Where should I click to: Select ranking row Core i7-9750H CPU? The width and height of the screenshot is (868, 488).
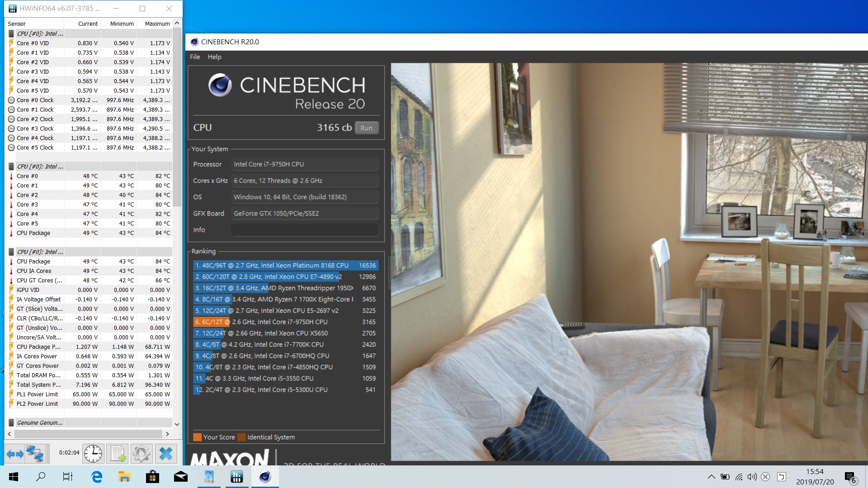point(285,322)
